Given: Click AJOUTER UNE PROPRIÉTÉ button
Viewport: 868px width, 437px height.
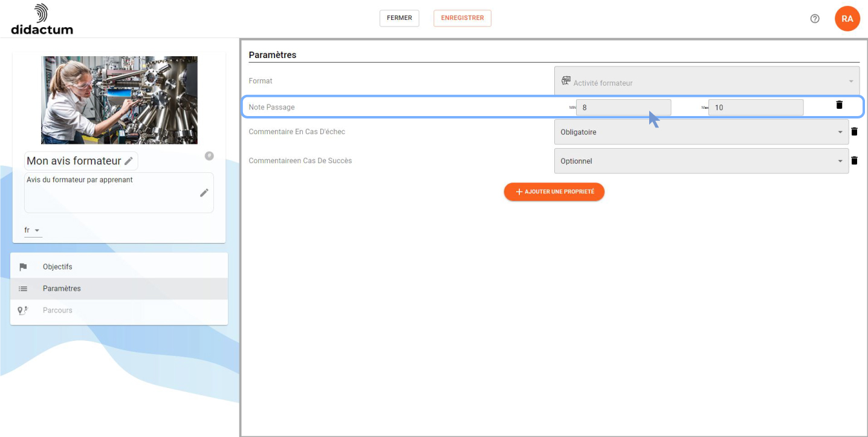Looking at the screenshot, I should (x=554, y=192).
